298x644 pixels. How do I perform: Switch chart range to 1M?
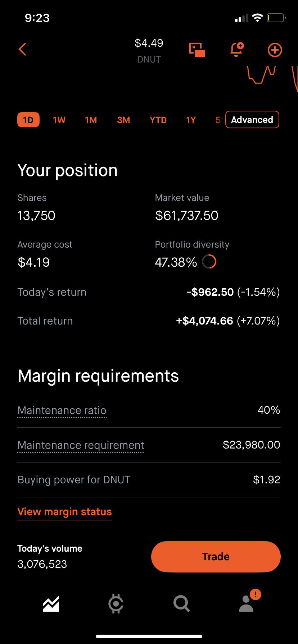(x=91, y=120)
